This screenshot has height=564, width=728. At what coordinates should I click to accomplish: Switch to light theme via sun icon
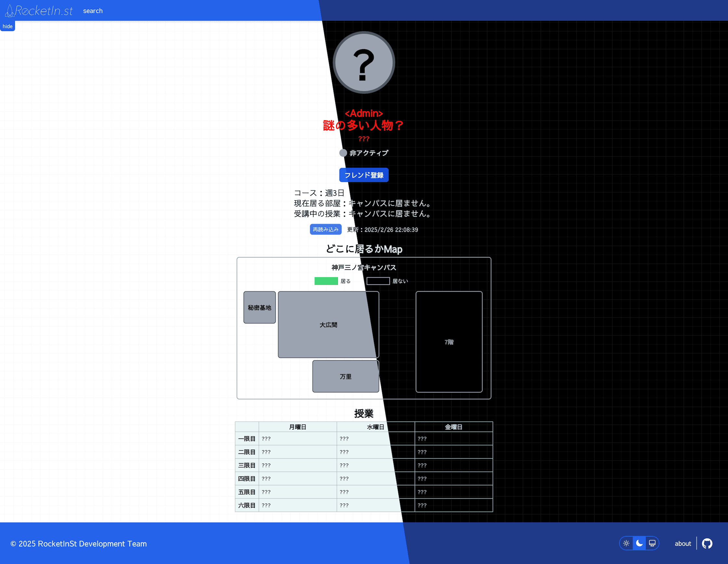point(626,543)
